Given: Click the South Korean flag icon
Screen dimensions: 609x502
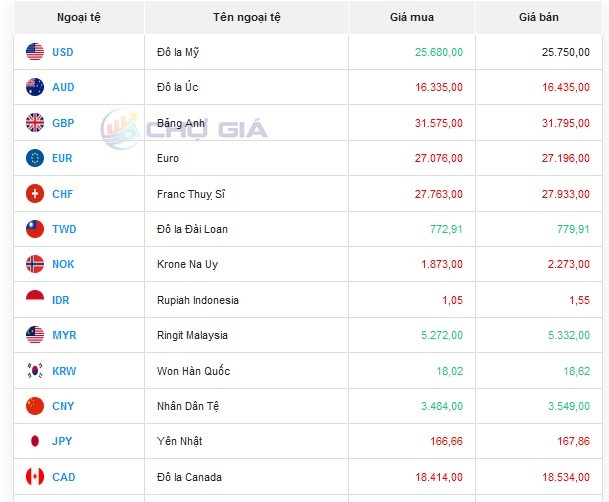Looking at the screenshot, I should [35, 371].
